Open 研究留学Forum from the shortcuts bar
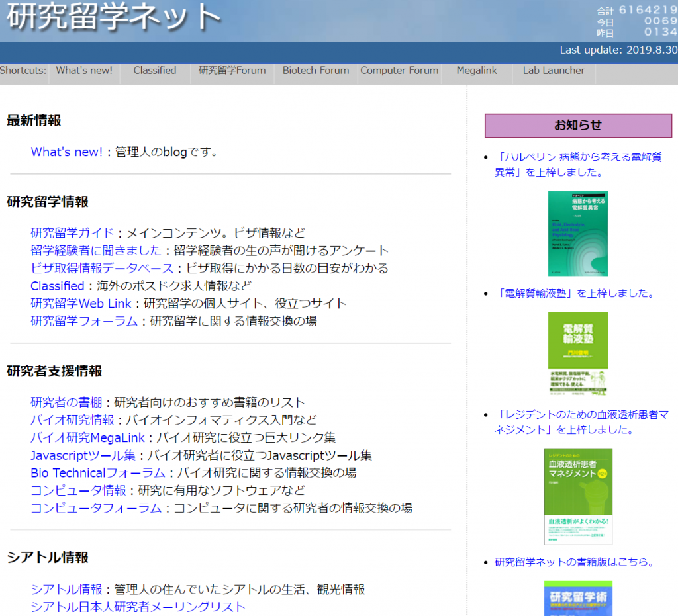 tap(232, 71)
